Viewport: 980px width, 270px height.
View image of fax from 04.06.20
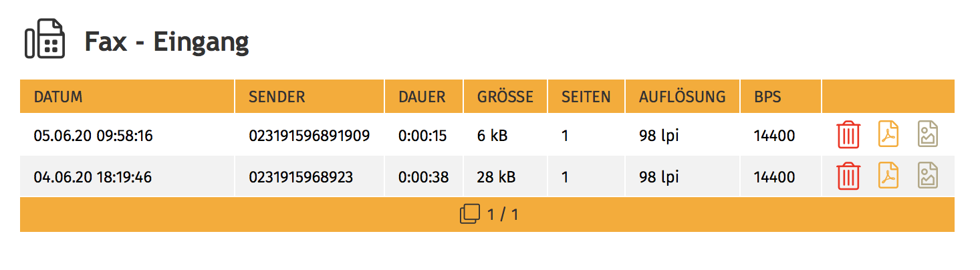coord(927,176)
